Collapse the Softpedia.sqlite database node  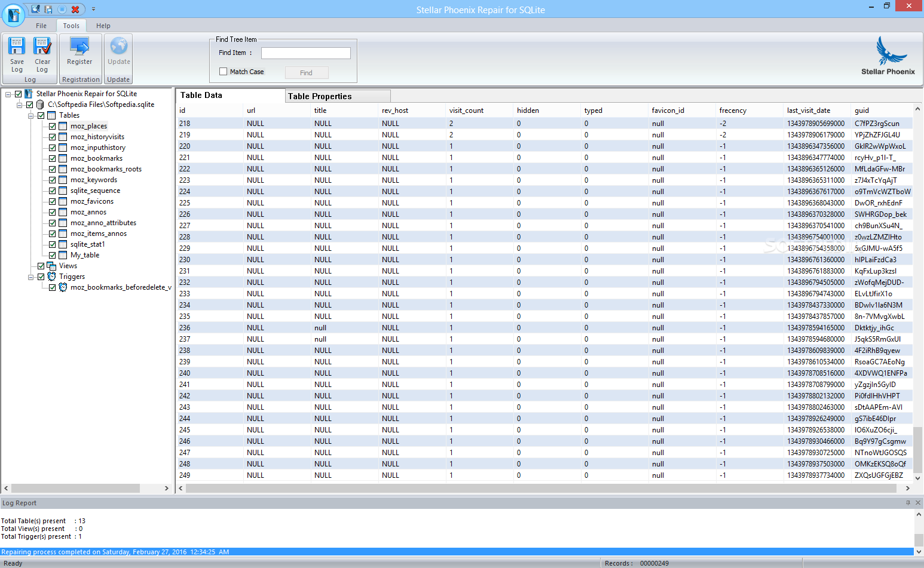pyautogui.click(x=19, y=105)
